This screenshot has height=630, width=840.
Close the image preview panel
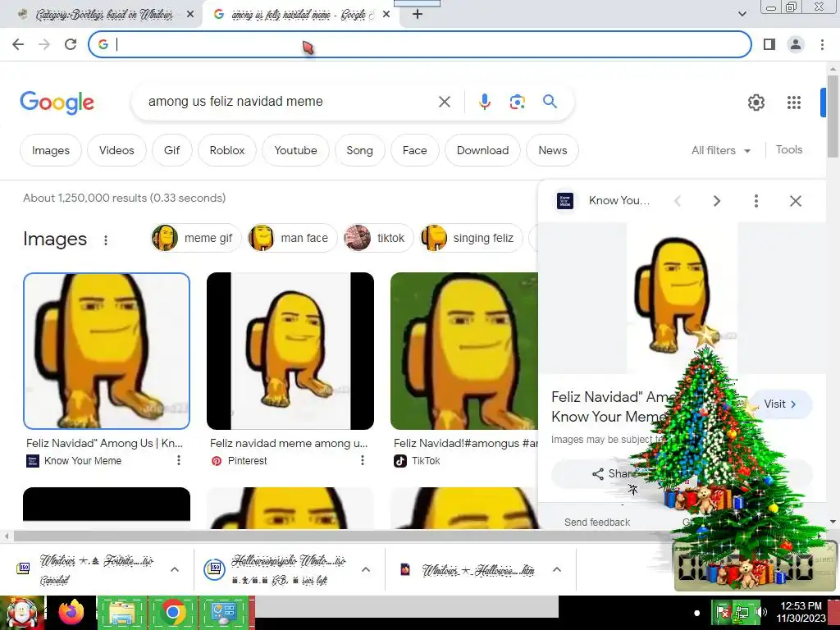(x=796, y=201)
